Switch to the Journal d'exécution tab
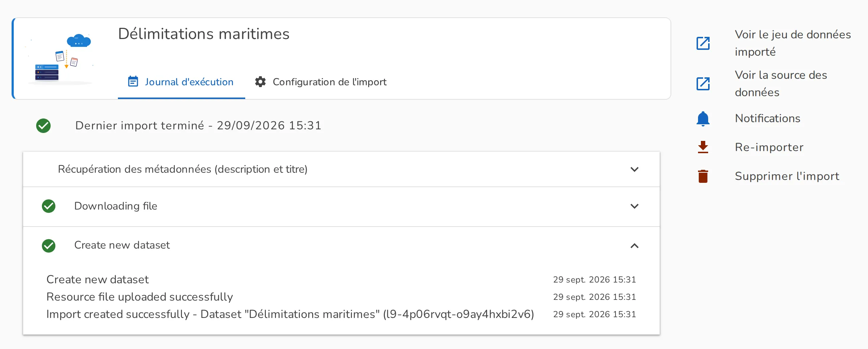Screen dimensions: 868x349 click(x=181, y=82)
